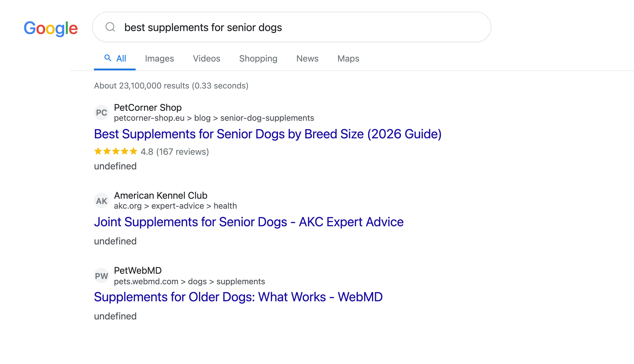Switch to the Images tab

coord(159,58)
